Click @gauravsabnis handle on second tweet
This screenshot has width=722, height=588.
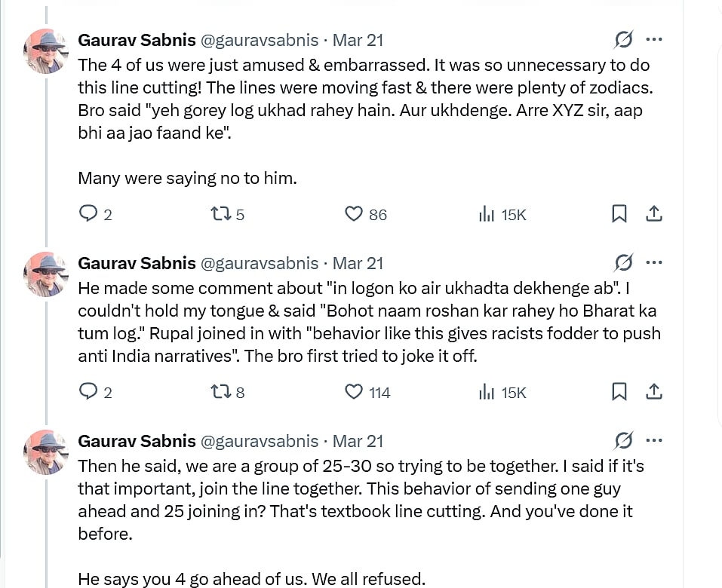pyautogui.click(x=259, y=263)
